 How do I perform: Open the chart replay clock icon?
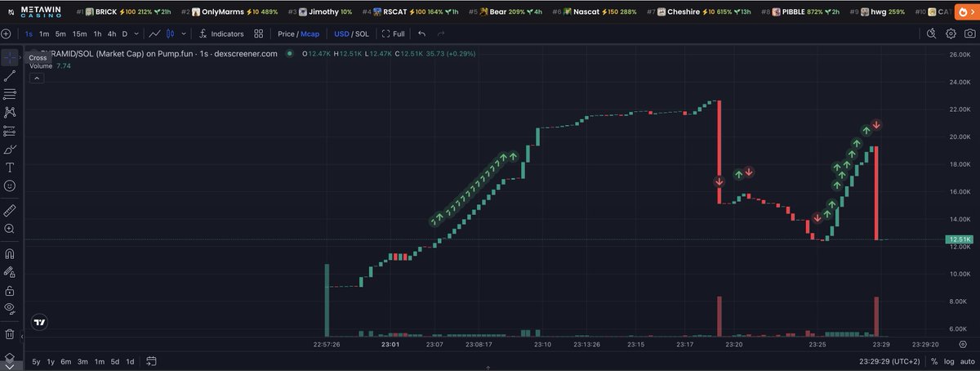pos(932,34)
